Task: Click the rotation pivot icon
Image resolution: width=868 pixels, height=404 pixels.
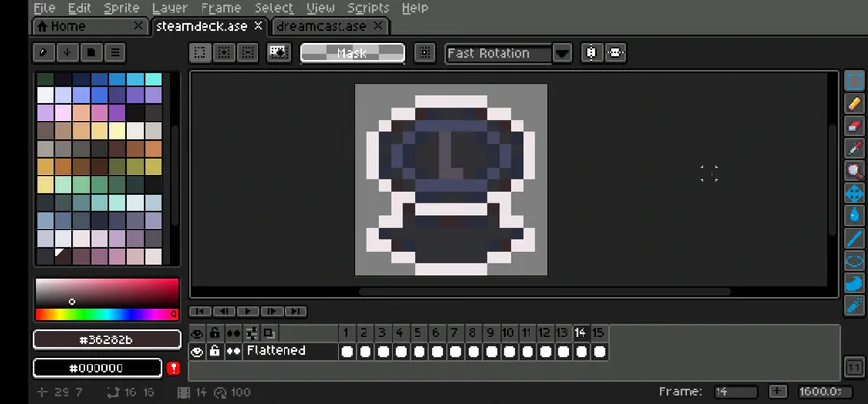Action: (424, 53)
